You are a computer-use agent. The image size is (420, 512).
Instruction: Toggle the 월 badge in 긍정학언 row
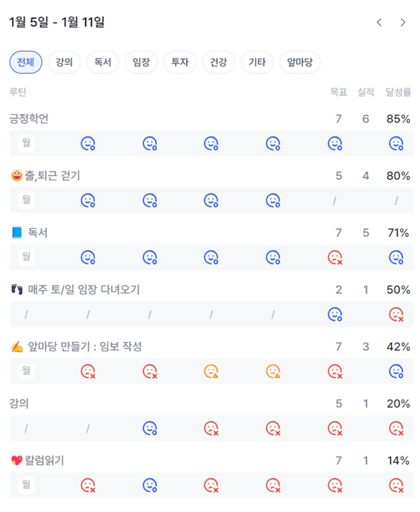(26, 143)
